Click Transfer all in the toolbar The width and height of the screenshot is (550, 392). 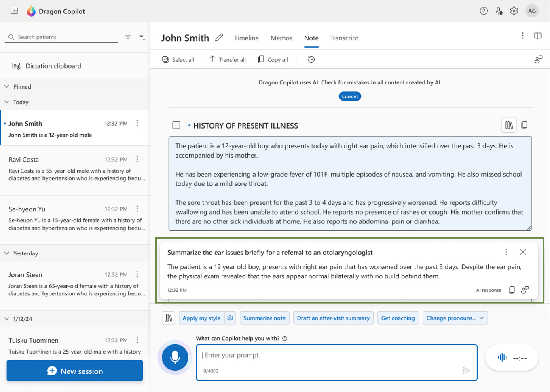[227, 60]
